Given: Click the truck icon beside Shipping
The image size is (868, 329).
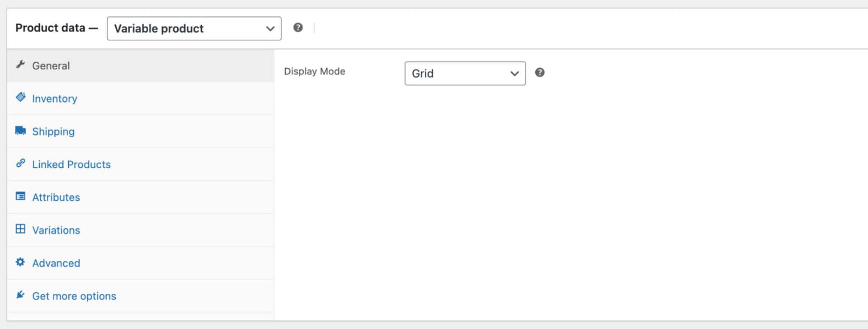Looking at the screenshot, I should pyautogui.click(x=20, y=131).
